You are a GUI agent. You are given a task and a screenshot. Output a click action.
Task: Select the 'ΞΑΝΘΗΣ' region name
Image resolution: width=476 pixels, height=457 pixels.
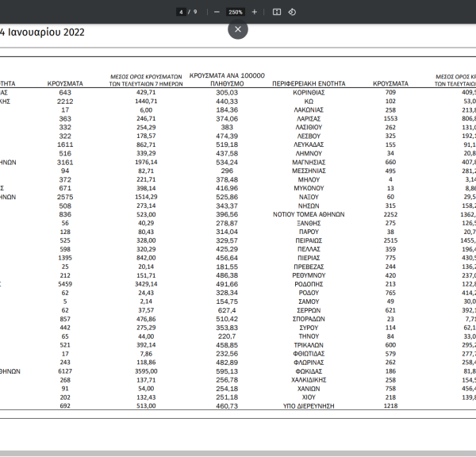309,223
